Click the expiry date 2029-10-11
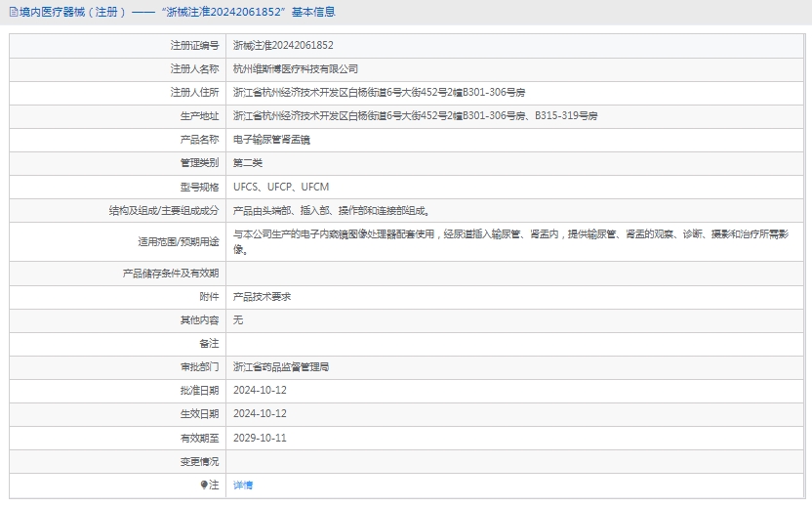 point(260,438)
